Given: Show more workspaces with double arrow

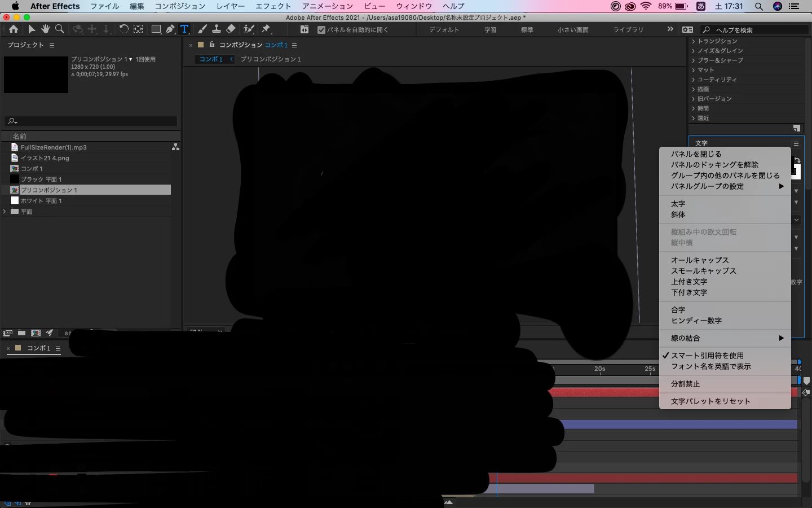Looking at the screenshot, I should click(670, 29).
